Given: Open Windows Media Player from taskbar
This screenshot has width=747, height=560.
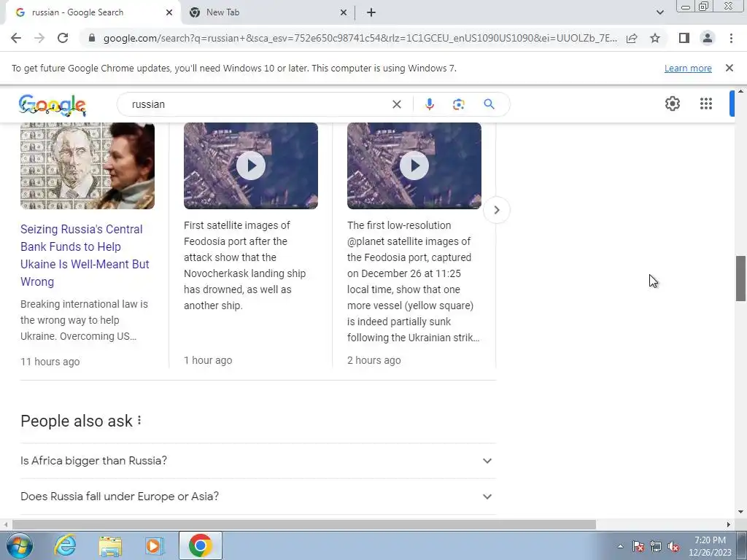Looking at the screenshot, I should click(154, 545).
